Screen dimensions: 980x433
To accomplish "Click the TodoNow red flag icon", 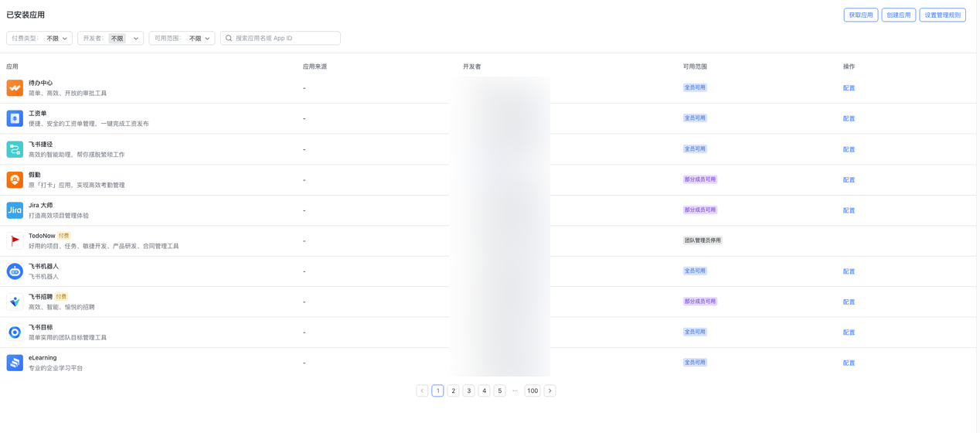I will tap(15, 240).
